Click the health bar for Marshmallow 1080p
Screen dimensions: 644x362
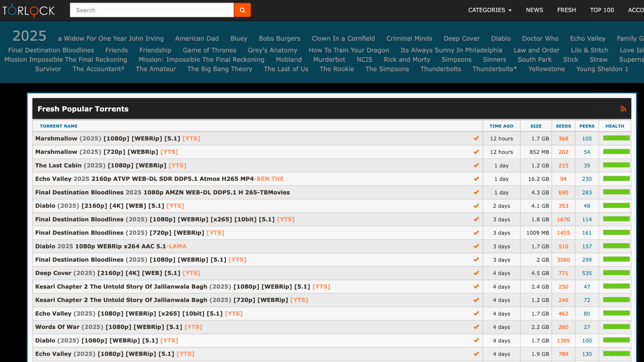click(x=616, y=138)
